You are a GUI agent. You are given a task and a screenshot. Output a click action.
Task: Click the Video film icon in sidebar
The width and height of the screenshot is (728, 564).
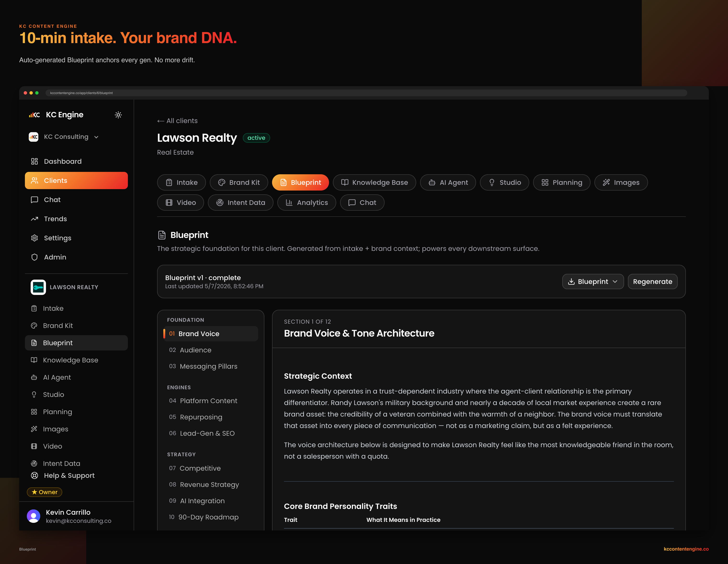coord(34,446)
